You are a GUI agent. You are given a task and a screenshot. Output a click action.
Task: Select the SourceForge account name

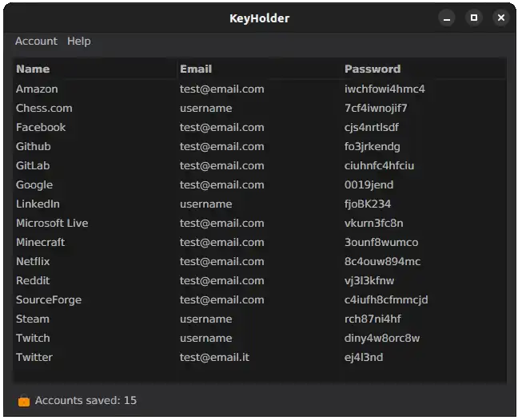49,300
